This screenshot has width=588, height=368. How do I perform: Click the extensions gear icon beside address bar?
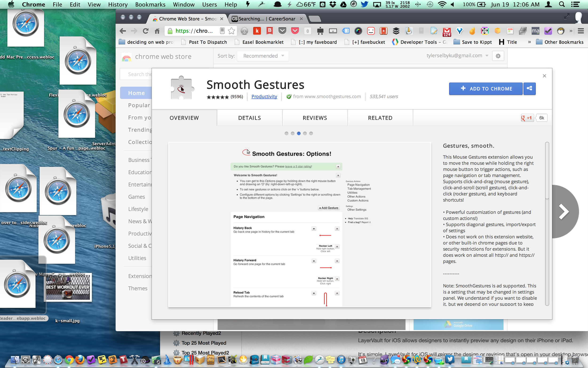(x=244, y=31)
